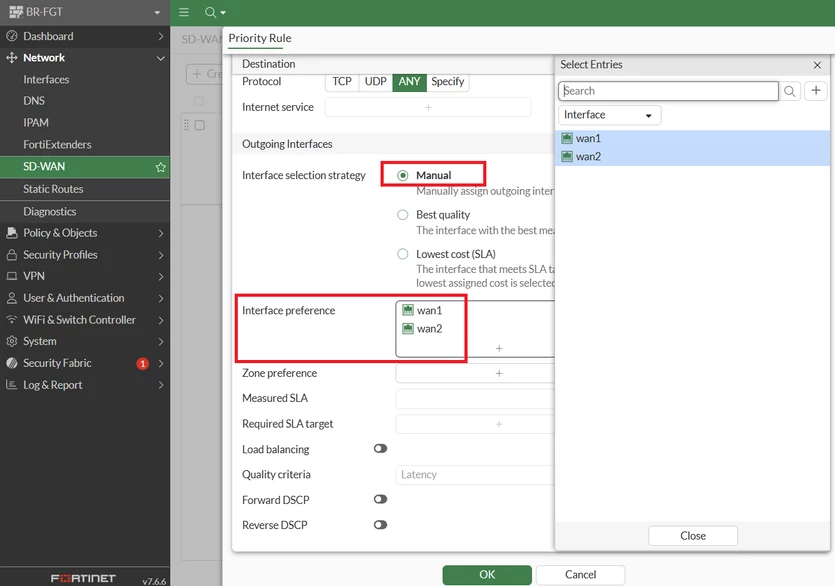The width and height of the screenshot is (835, 586).
Task: Click the System gear icon
Action: point(12,341)
